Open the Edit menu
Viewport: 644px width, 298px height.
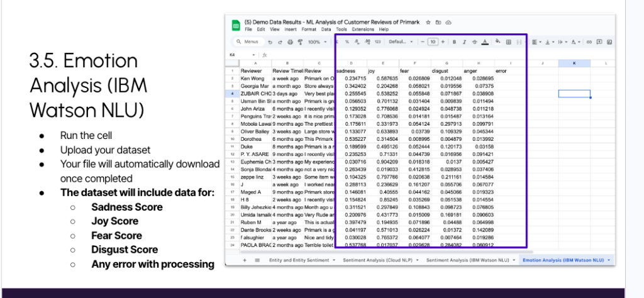[x=261, y=30]
